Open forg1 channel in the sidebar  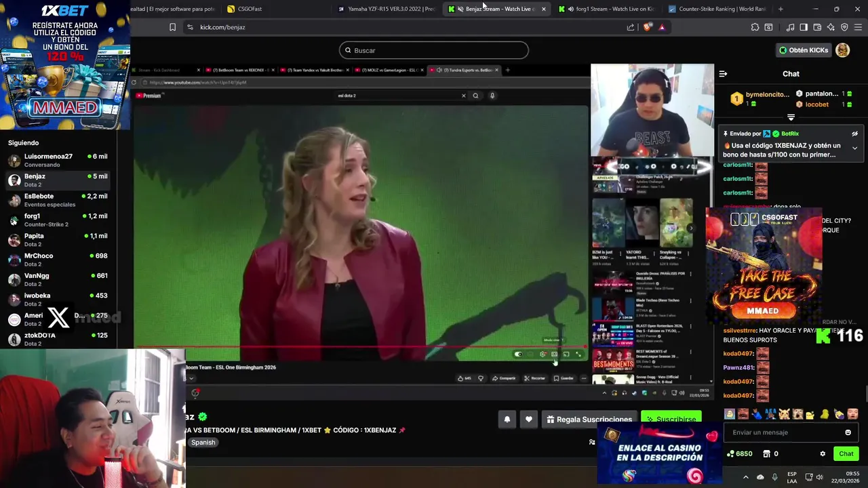point(58,220)
